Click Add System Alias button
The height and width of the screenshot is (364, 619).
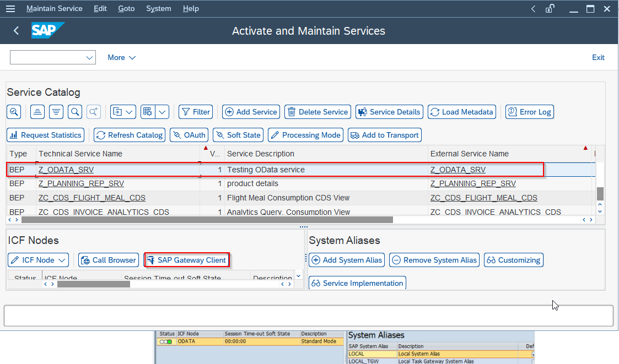pyautogui.click(x=347, y=260)
